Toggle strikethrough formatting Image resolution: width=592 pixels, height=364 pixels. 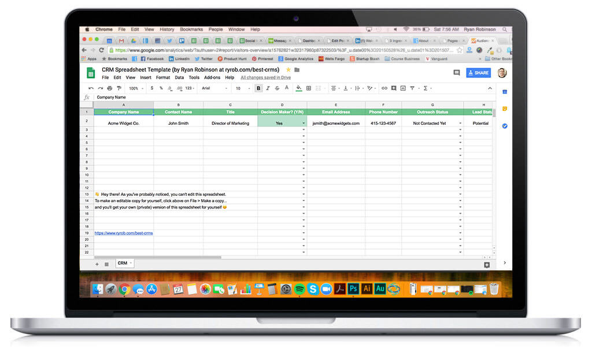tap(276, 88)
